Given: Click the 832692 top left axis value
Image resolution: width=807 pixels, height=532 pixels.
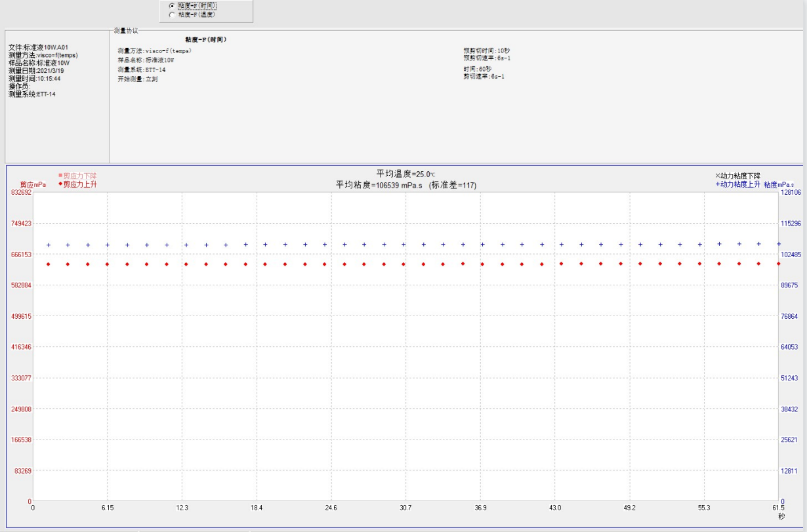Looking at the screenshot, I should (20, 192).
